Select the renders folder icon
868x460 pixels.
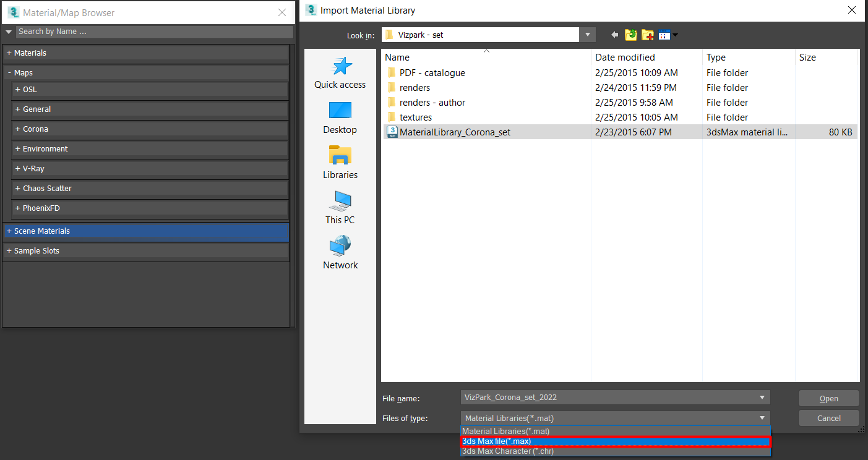coord(391,88)
